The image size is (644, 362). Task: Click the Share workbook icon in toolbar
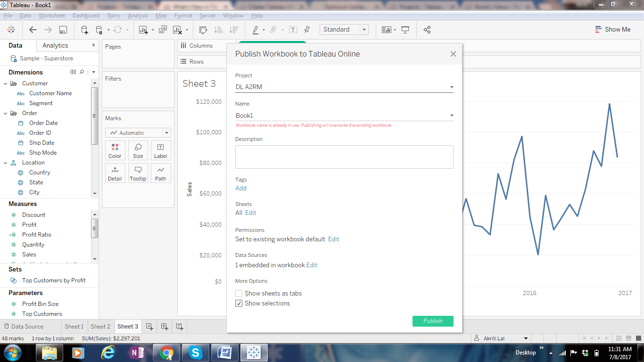pyautogui.click(x=427, y=30)
